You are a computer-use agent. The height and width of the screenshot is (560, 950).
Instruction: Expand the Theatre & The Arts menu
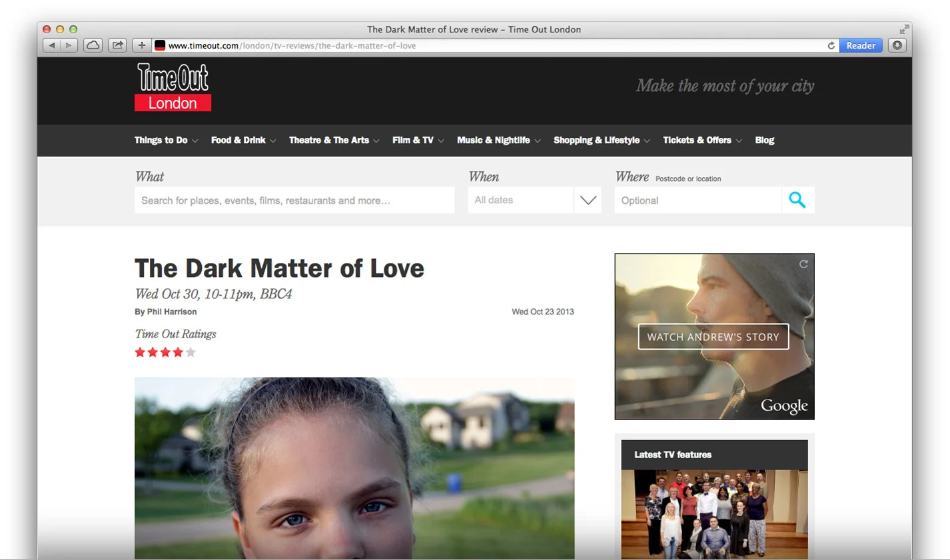pos(334,140)
